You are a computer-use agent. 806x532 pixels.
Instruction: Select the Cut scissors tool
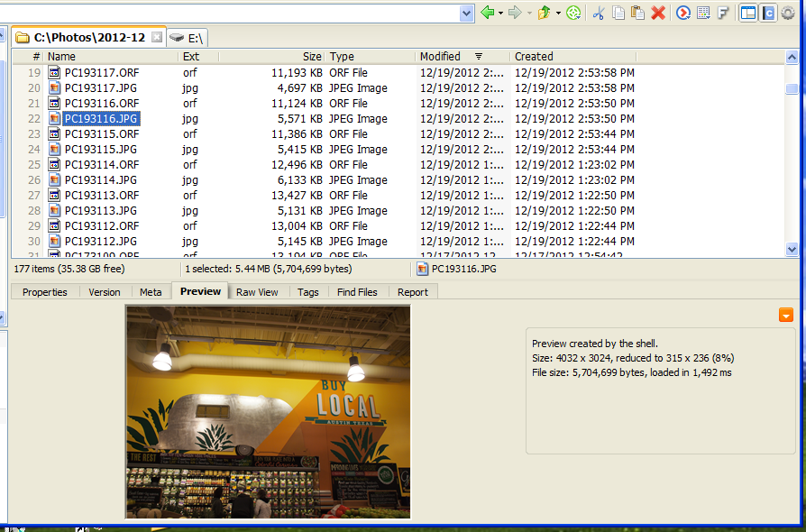[600, 13]
